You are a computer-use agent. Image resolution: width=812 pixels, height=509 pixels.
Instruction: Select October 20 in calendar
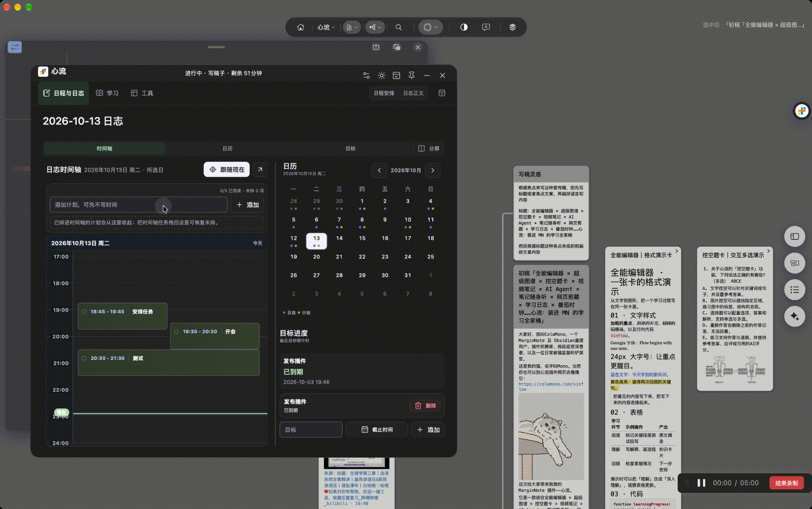[x=316, y=257]
